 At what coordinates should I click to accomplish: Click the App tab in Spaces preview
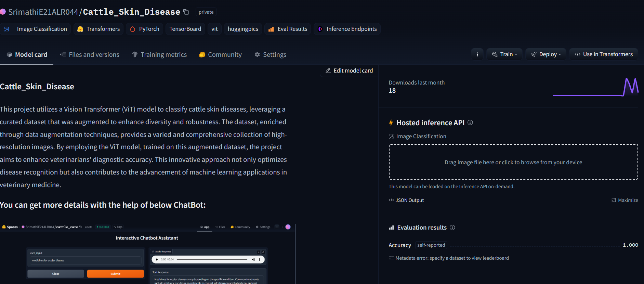(205, 227)
